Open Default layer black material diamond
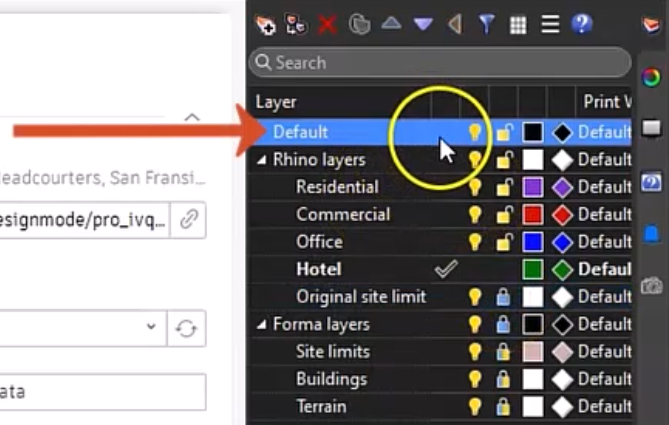Image resolution: width=669 pixels, height=425 pixels. 562,132
